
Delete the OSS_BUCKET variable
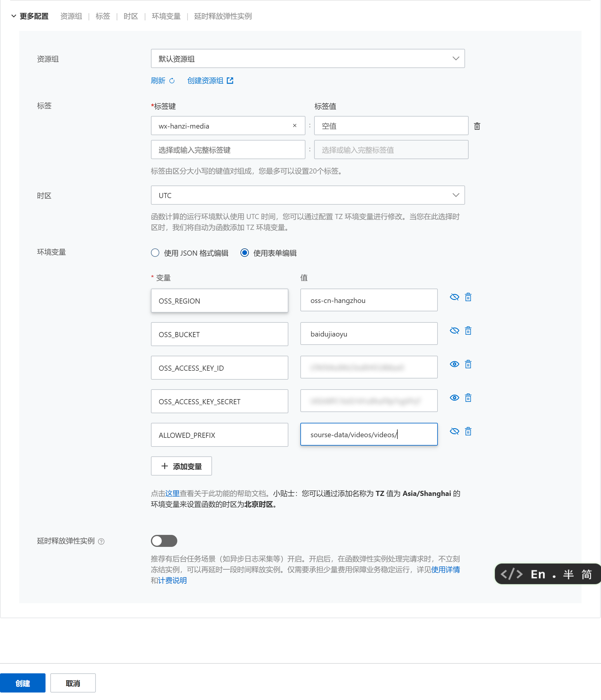point(468,331)
